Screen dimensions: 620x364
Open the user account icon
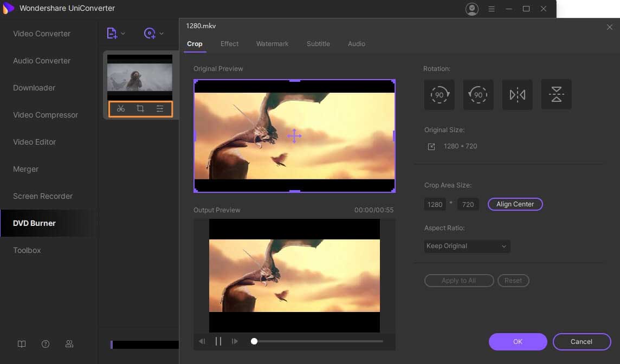tap(472, 9)
